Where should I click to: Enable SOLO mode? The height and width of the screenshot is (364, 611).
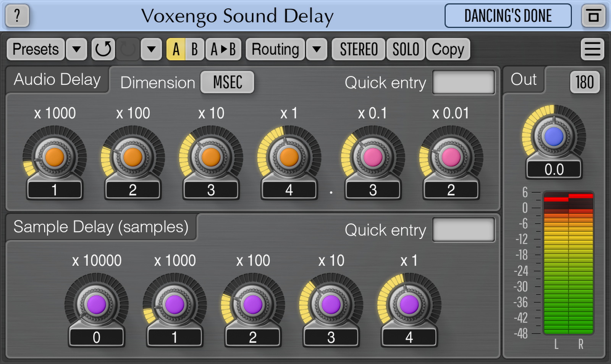(405, 49)
